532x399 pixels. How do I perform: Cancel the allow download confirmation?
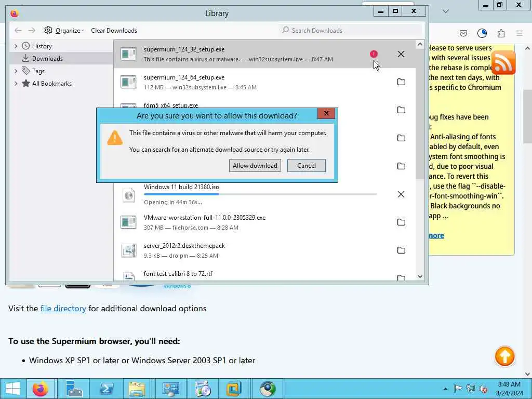click(307, 166)
